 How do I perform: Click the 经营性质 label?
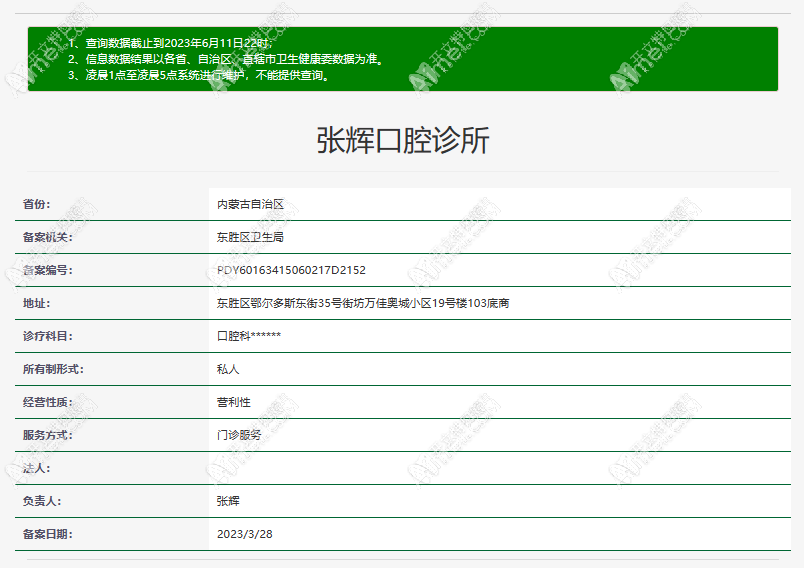coord(48,402)
